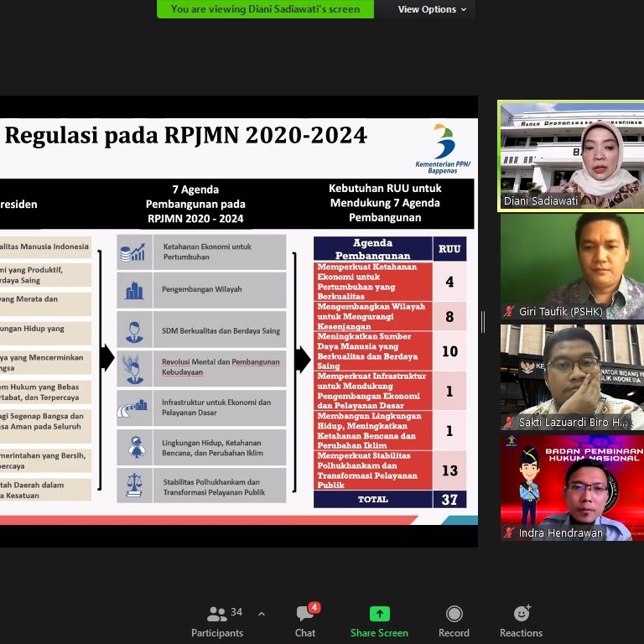Click muted mic icon on Giri Taufik
Image resolution: width=644 pixels, height=644 pixels.
[508, 311]
